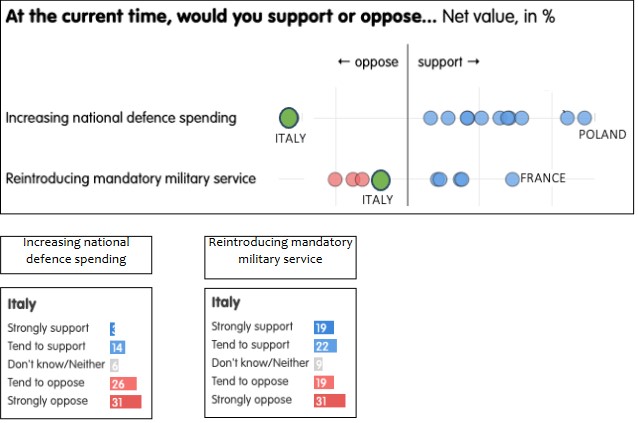Select Strongly oppose bar in the right Italy panel
The width and height of the screenshot is (638, 423).
pos(329,401)
